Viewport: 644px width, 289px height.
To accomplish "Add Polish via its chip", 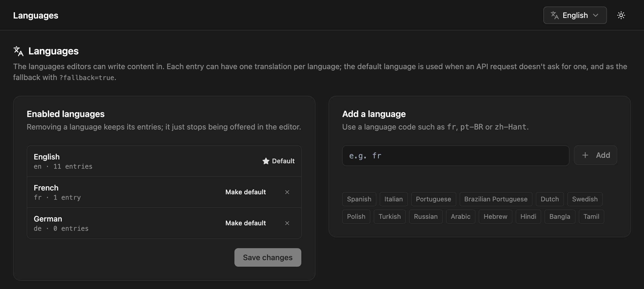I will [x=356, y=217].
